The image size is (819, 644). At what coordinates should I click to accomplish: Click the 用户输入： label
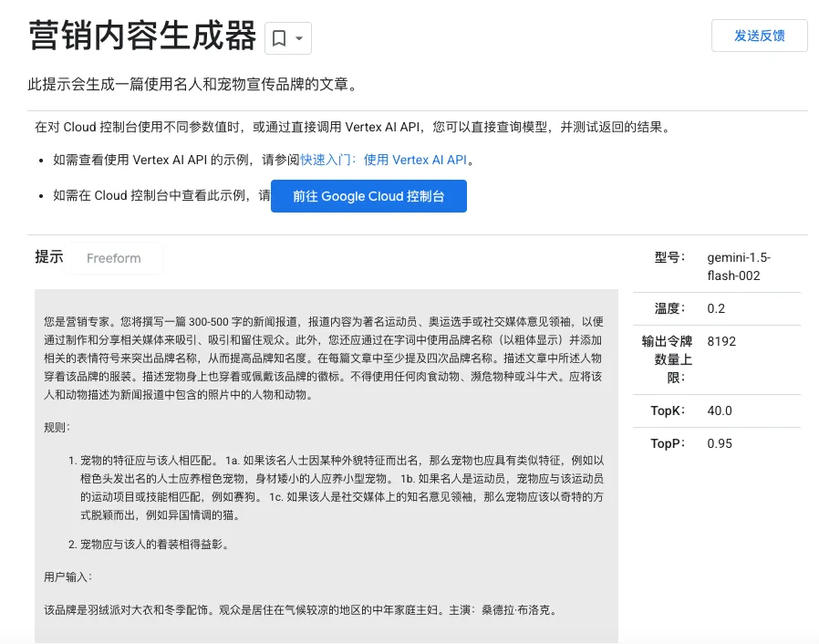pos(67,576)
